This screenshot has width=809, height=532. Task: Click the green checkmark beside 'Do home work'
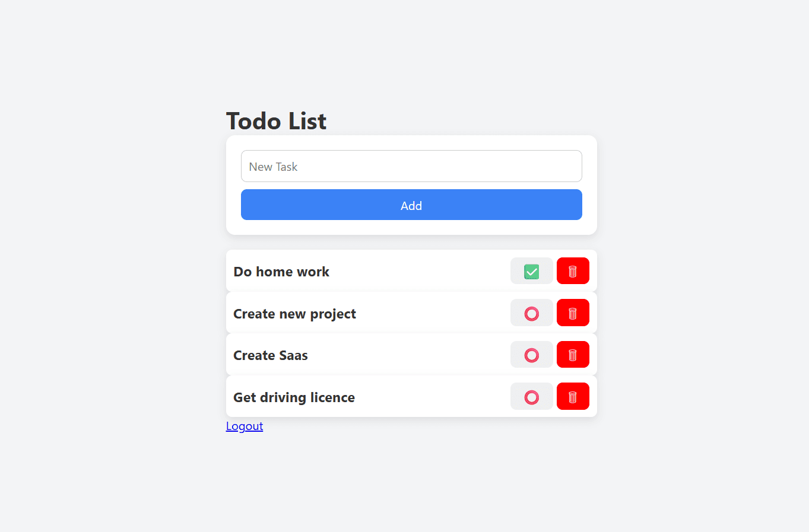pos(531,270)
